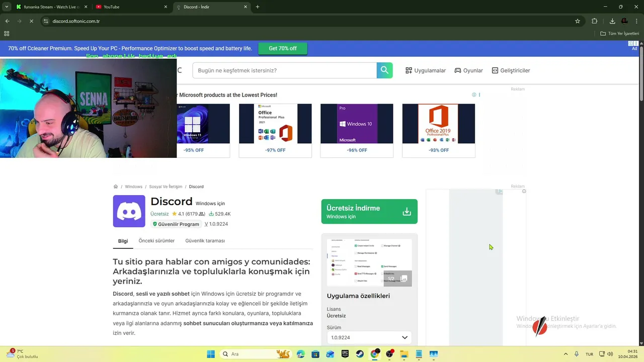Open the Tüm Yer İşaretleri folder
The height and width of the screenshot is (362, 644).
click(619, 34)
